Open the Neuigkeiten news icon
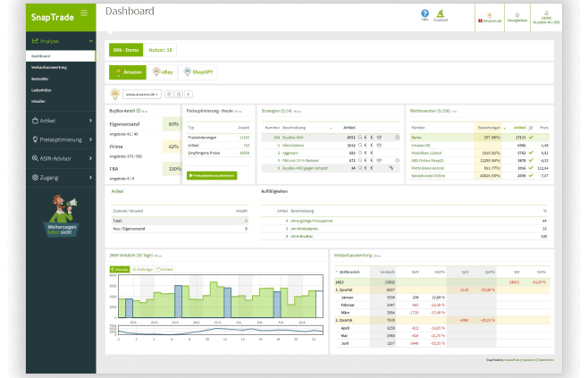The image size is (588, 378). [x=517, y=18]
